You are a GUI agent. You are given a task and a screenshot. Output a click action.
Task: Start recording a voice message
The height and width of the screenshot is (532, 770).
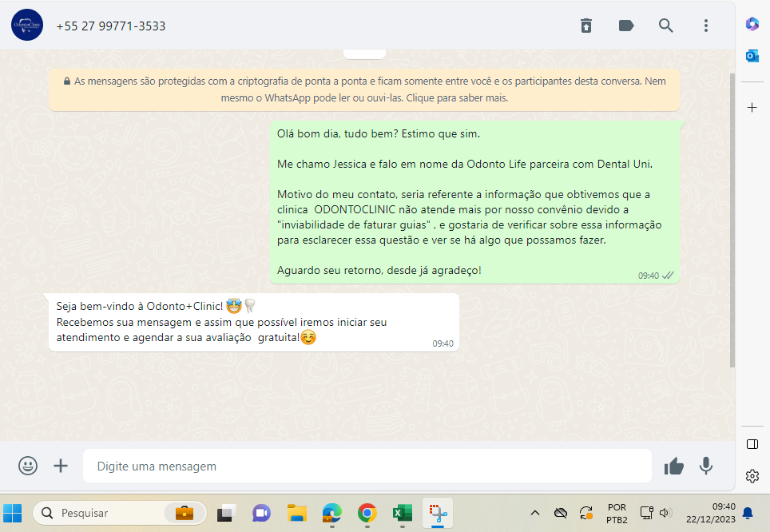(x=705, y=466)
